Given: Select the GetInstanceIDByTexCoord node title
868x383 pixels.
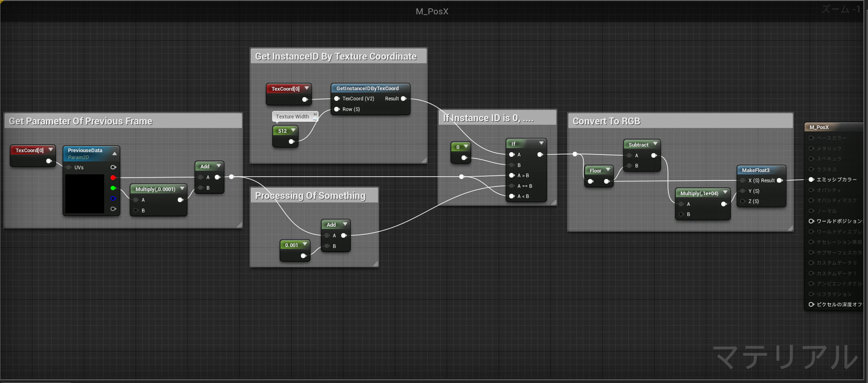Looking at the screenshot, I should click(x=368, y=88).
